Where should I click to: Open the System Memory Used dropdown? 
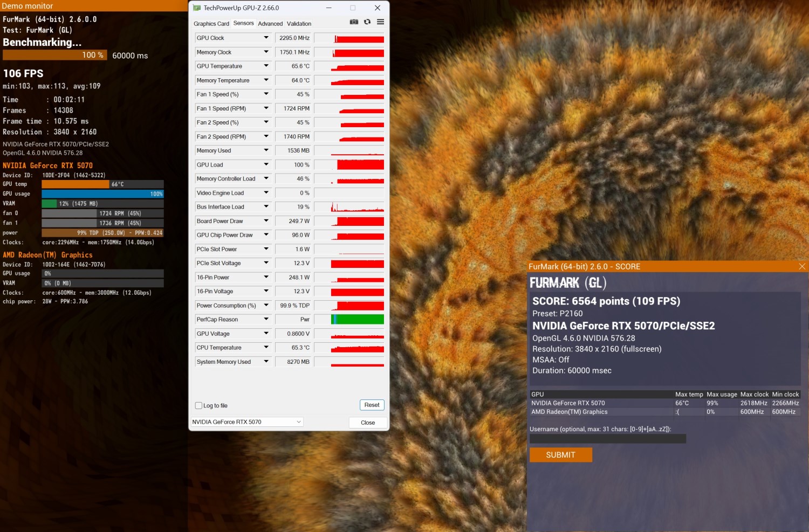point(266,362)
